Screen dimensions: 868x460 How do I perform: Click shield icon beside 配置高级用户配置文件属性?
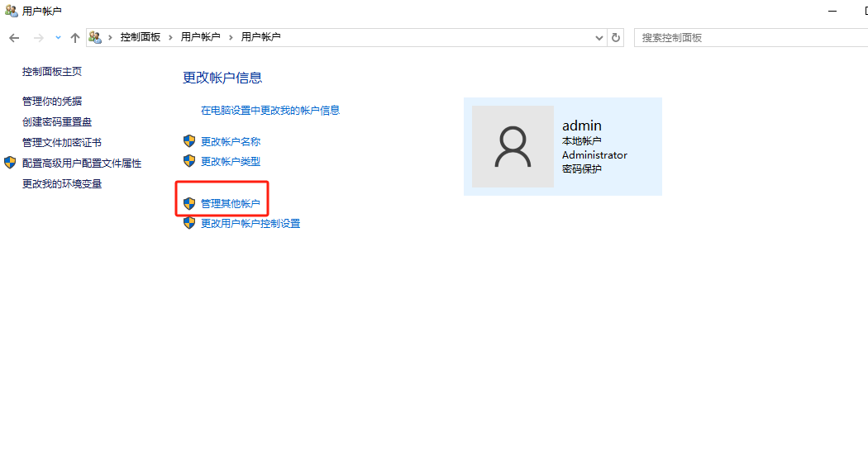coord(10,163)
